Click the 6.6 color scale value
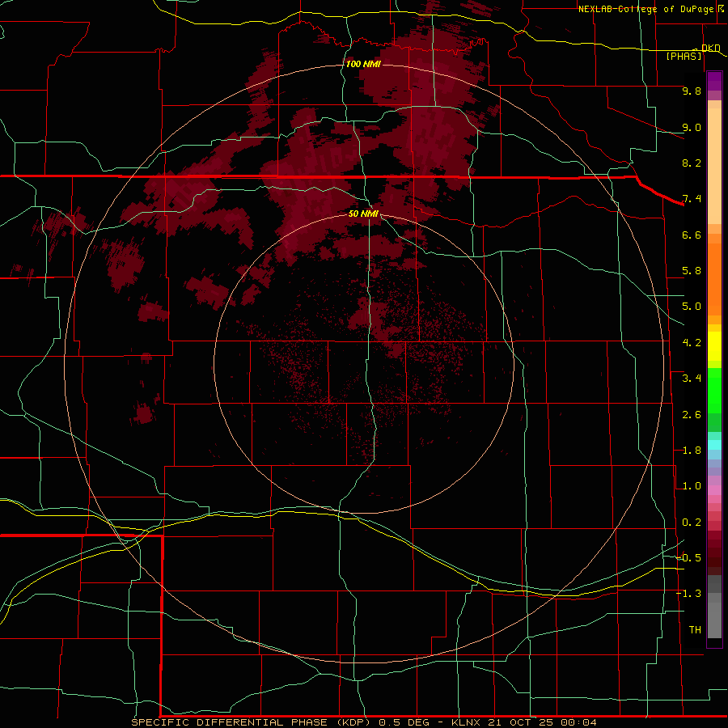 click(691, 235)
